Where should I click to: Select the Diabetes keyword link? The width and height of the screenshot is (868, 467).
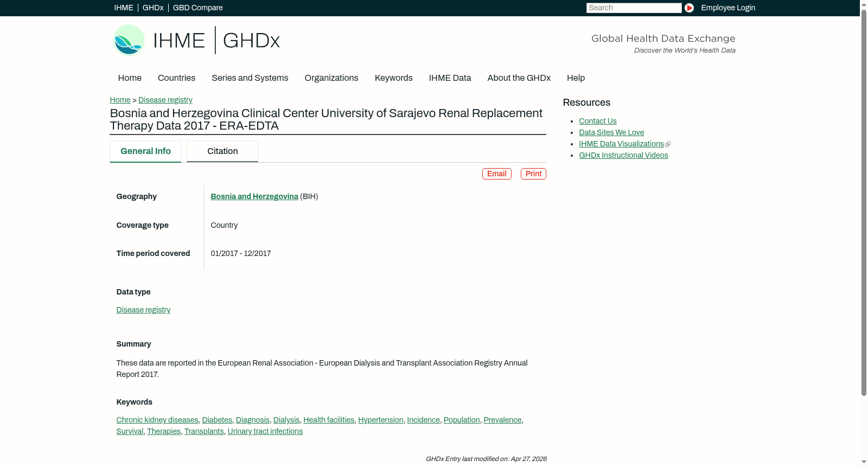(217, 420)
